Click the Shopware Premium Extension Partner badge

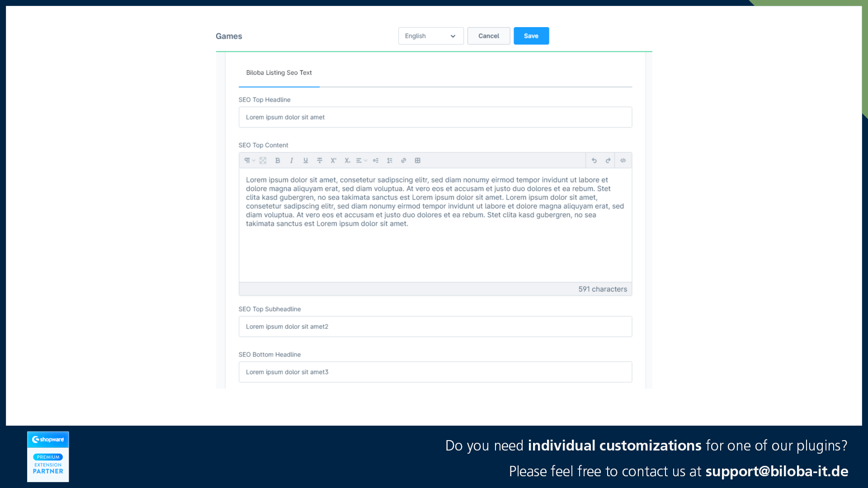pos(48,456)
